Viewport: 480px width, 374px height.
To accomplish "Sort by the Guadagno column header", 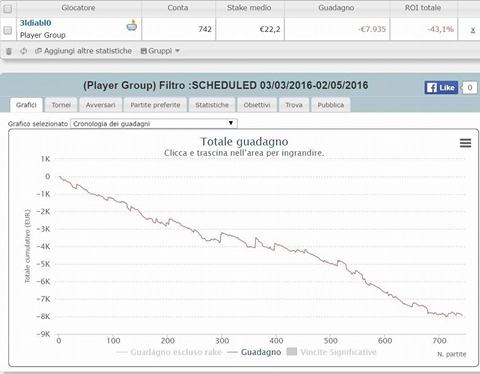I will click(336, 8).
